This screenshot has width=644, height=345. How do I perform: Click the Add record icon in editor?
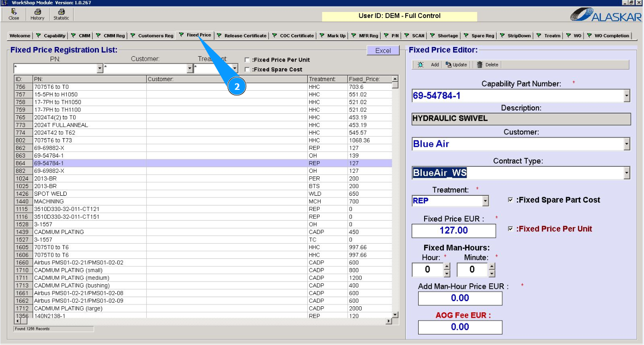coord(421,65)
